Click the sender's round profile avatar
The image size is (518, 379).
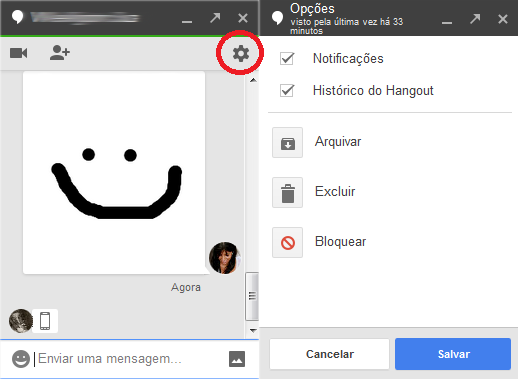pos(225,258)
